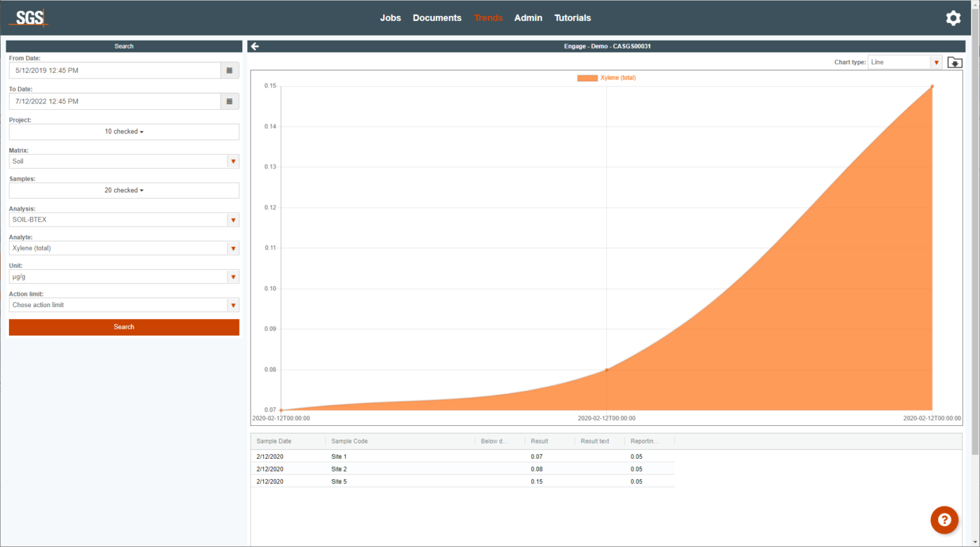Open the To Date calendar picker
Image resolution: width=980 pixels, height=547 pixels.
click(x=230, y=101)
